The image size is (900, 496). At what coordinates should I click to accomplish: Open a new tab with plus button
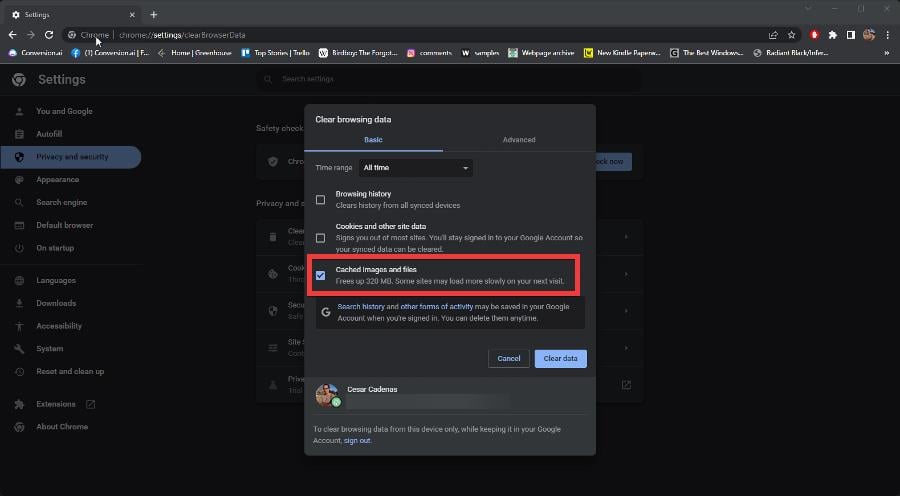[x=153, y=14]
